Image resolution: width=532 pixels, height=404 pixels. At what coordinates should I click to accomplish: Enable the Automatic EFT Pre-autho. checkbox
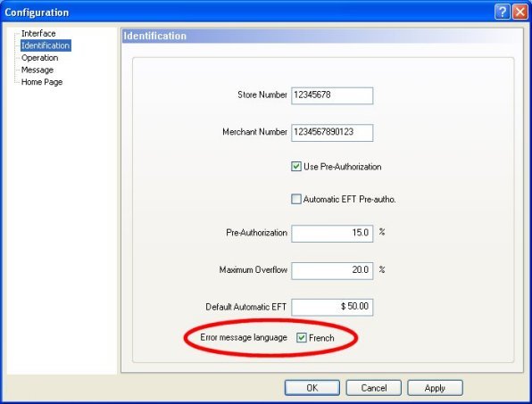coord(295,199)
